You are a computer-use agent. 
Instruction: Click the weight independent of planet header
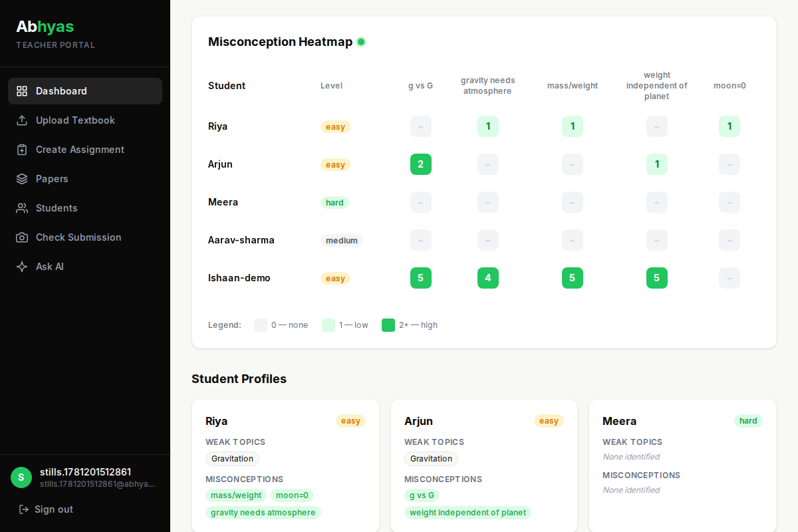click(657, 86)
